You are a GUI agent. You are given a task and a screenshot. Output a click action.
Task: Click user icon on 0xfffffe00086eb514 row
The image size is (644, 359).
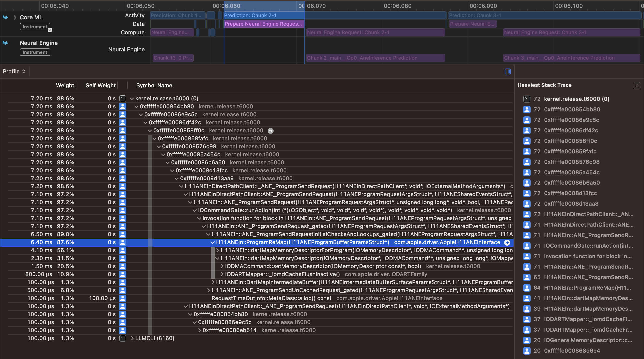pos(123,330)
